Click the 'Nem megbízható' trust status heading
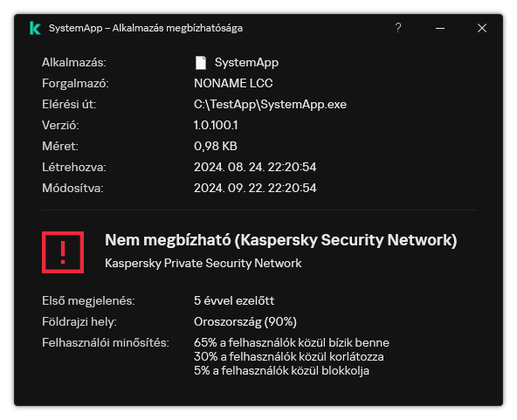 click(281, 240)
